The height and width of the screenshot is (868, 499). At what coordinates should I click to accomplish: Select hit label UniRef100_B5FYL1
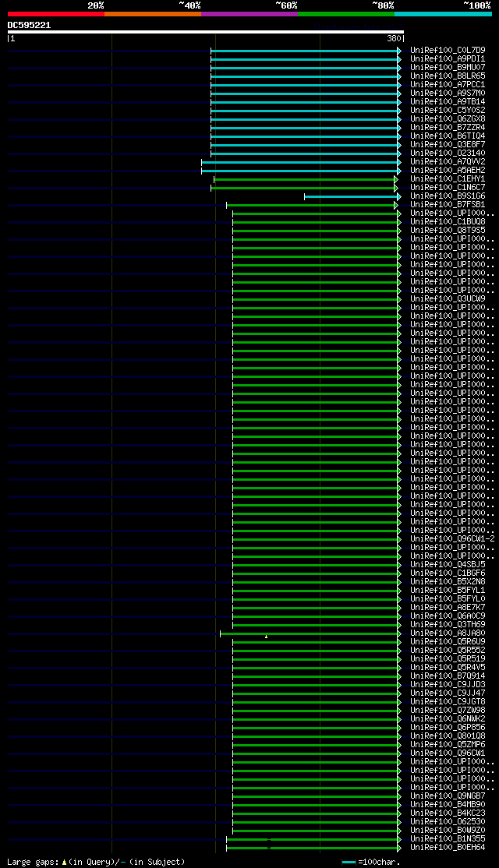(x=448, y=591)
